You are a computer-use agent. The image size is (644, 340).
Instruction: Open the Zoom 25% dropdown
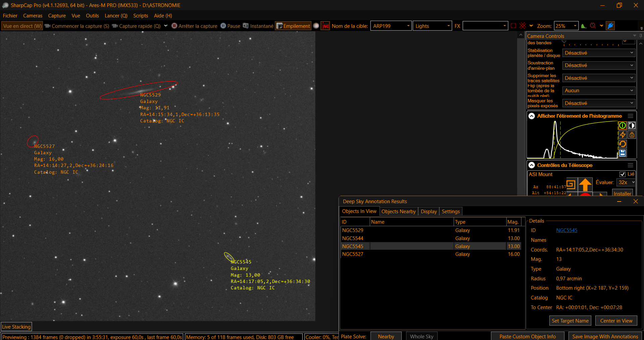pos(575,26)
